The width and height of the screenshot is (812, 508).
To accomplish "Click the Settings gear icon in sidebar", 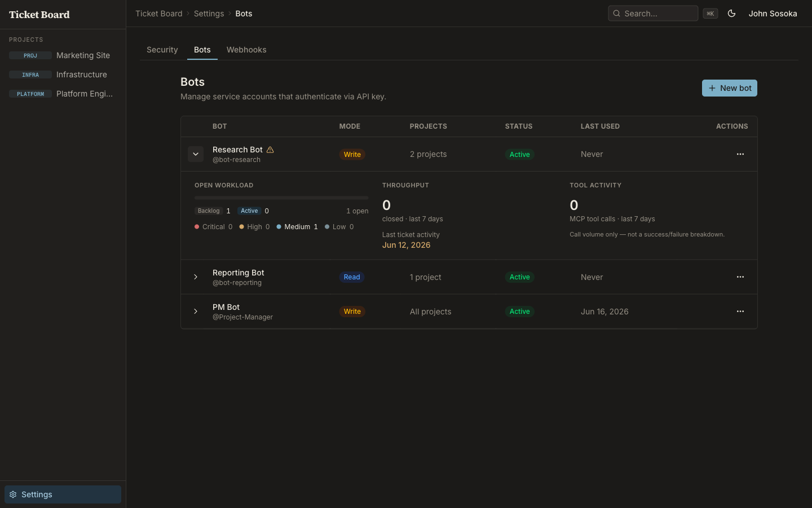I will 13,494.
